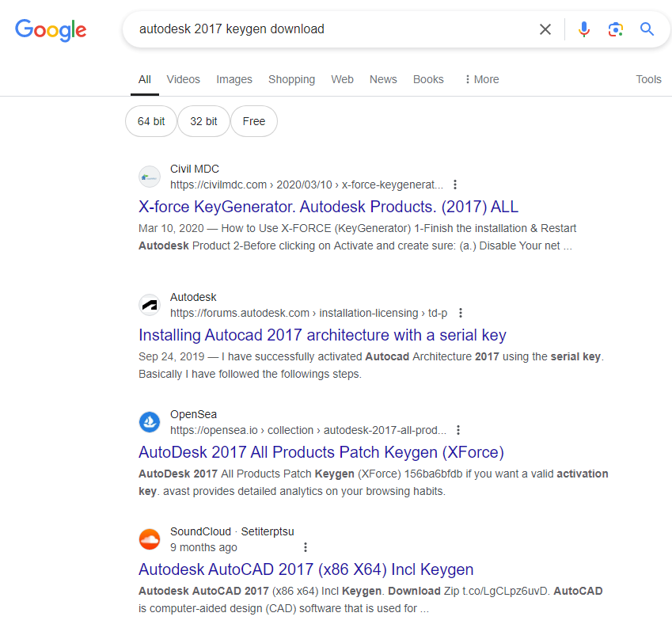Open options menu for Civil MDC result
This screenshot has height=628, width=672.
[455, 185]
